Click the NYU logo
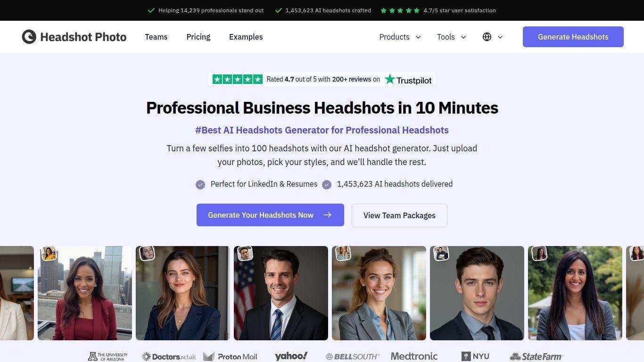Viewport: 644px width, 362px height. click(475, 356)
